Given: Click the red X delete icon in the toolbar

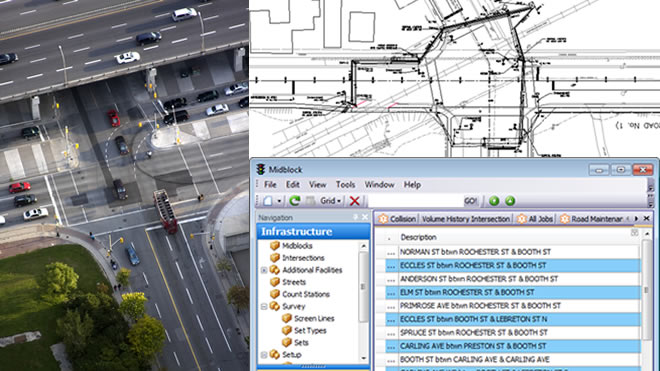Looking at the screenshot, I should pos(355,201).
